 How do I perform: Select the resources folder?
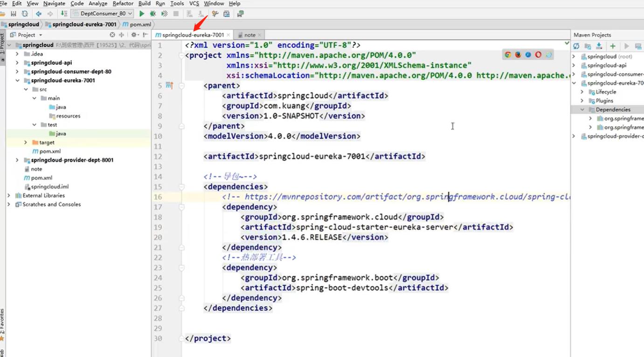[64, 116]
